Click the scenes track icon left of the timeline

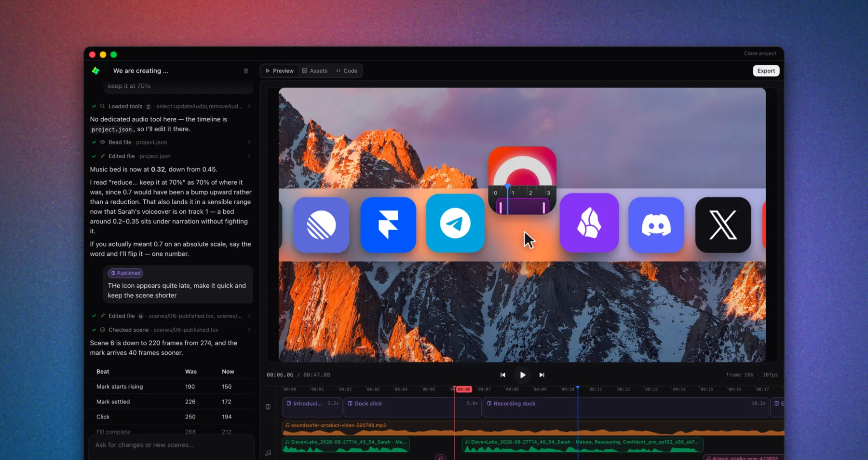pos(268,407)
